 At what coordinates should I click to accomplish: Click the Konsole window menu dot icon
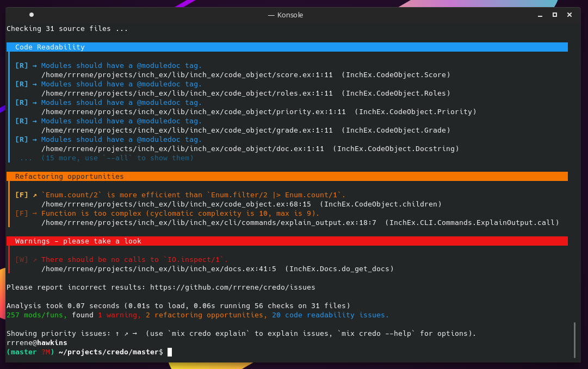32,15
